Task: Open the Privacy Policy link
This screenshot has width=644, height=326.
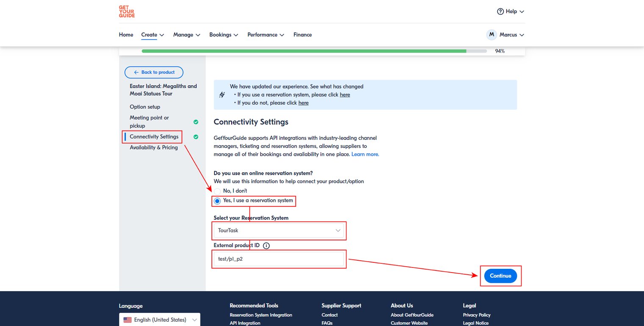Action: (x=477, y=315)
